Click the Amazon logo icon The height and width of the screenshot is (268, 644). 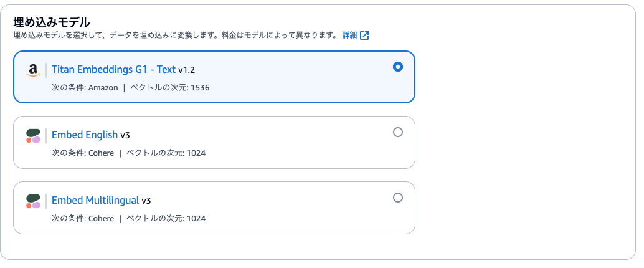[x=33, y=70]
